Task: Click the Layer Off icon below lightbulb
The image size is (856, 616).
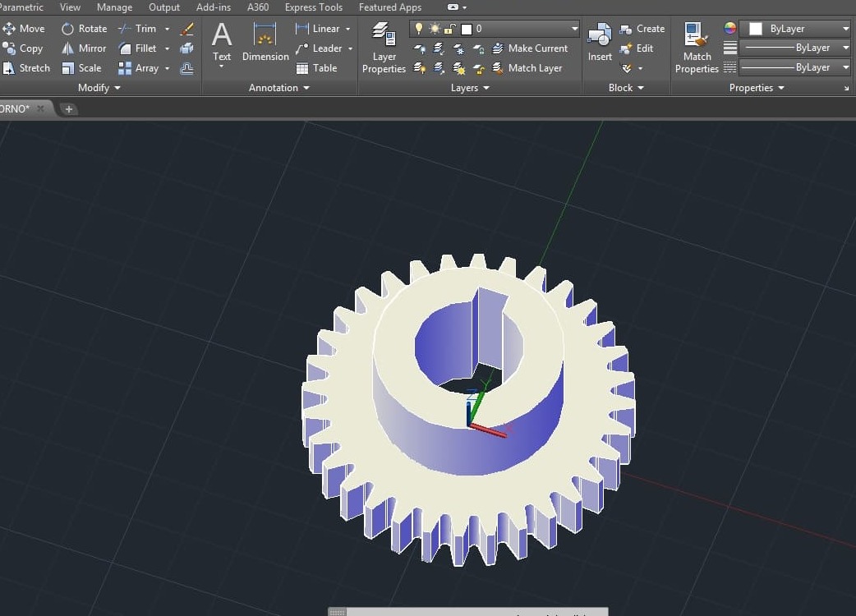Action: tap(420, 48)
